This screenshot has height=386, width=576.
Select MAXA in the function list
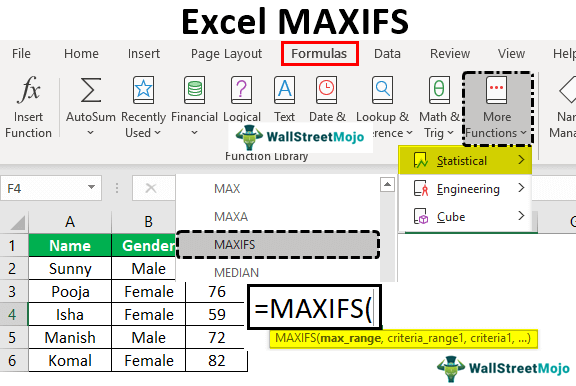pyautogui.click(x=278, y=217)
